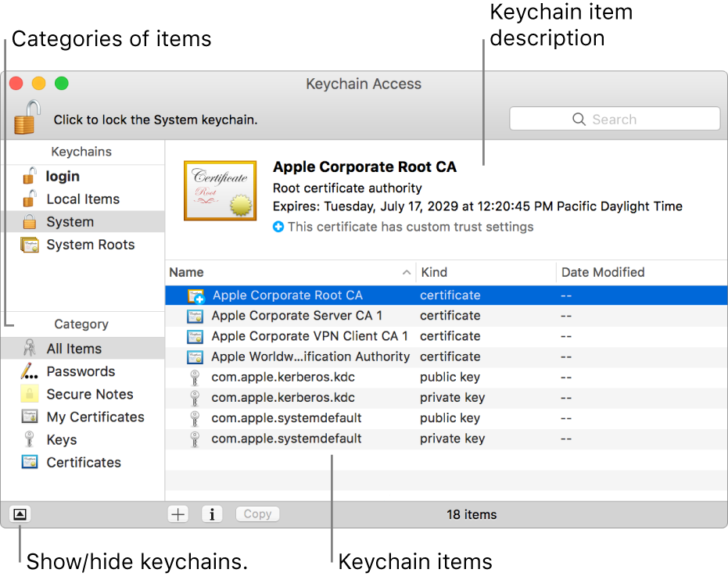Click the Secure Notes yellow note icon
The image size is (728, 580).
coord(30,394)
